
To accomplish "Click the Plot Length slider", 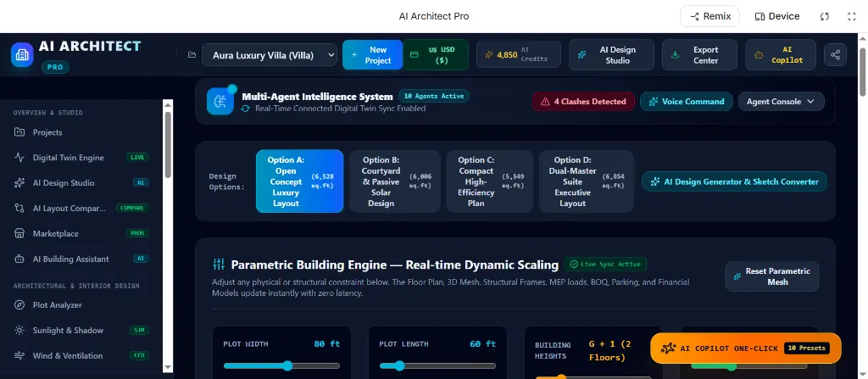I will 437,365.
